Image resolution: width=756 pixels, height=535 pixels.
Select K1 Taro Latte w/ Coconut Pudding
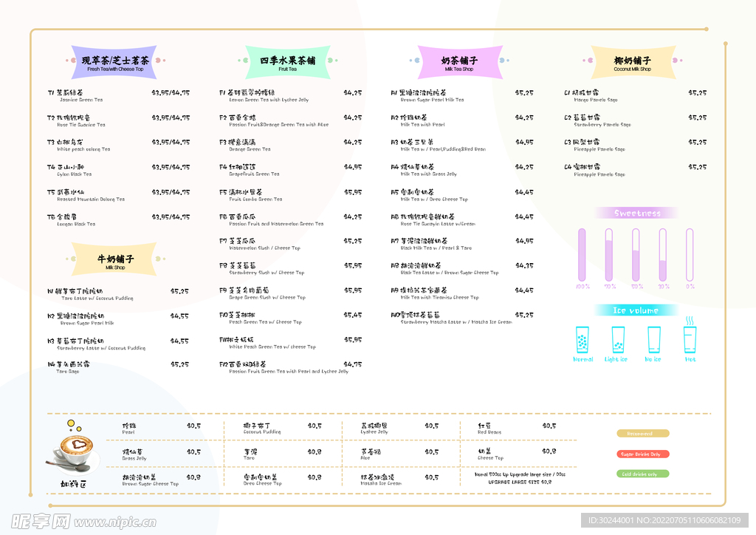[118, 294]
